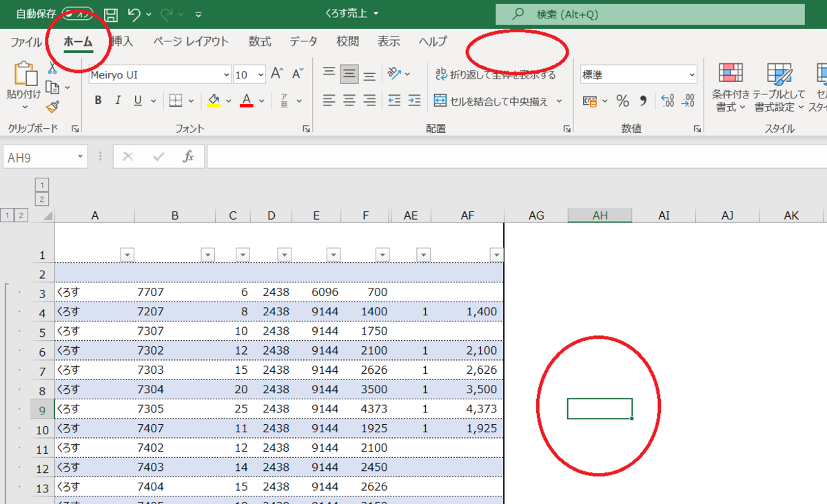Expand the font color dropdown arrow
Image resolution: width=827 pixels, height=504 pixels.
tap(262, 101)
